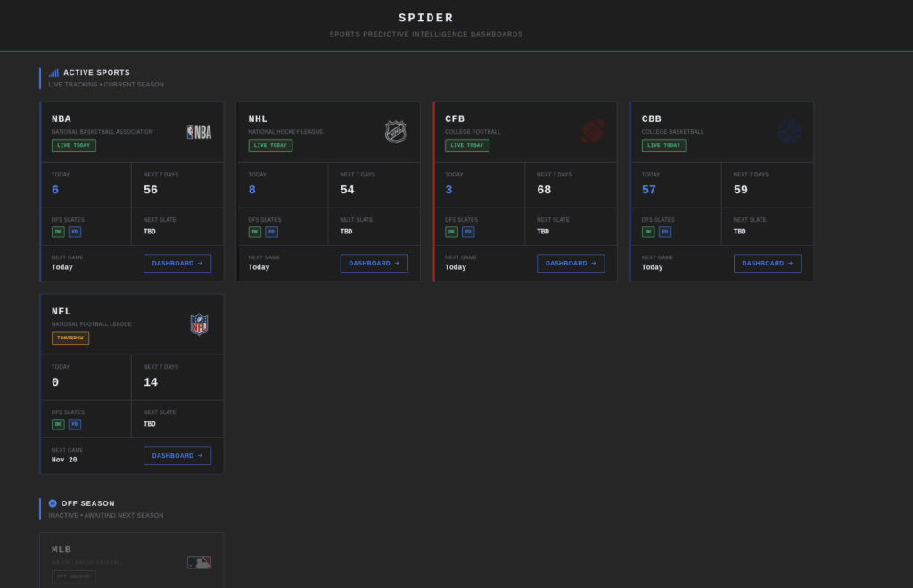Click the Live Today badge on CBB card
Viewport: 913px width, 588px height.
(663, 145)
